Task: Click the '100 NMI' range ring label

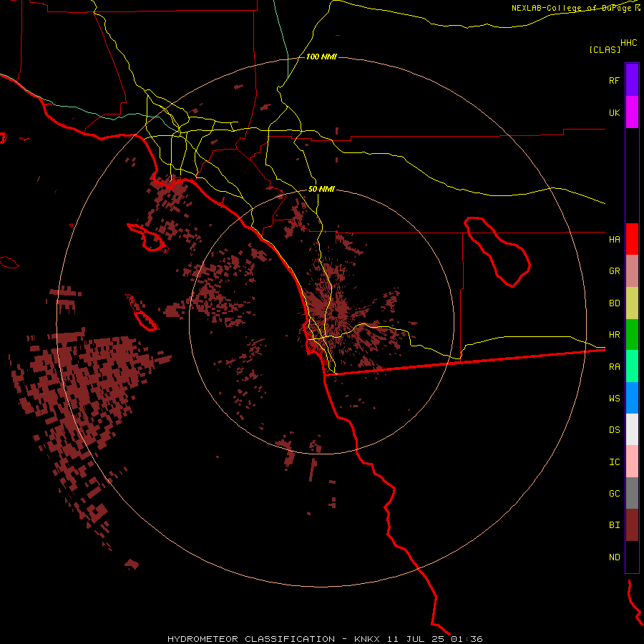Action: pyautogui.click(x=321, y=57)
